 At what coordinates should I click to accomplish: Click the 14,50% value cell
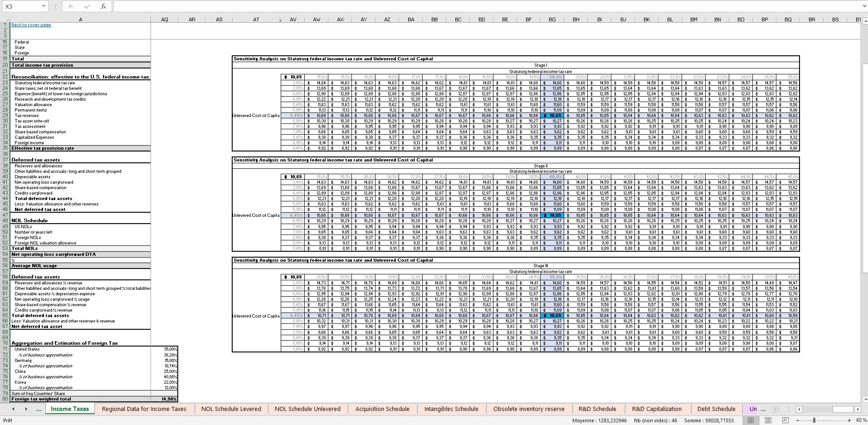[x=164, y=399]
